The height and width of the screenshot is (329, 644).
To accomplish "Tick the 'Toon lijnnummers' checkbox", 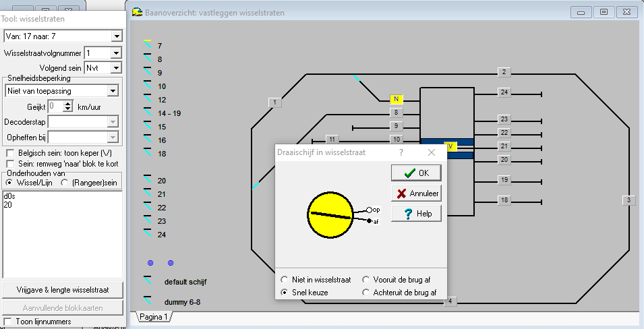I will (x=8, y=322).
